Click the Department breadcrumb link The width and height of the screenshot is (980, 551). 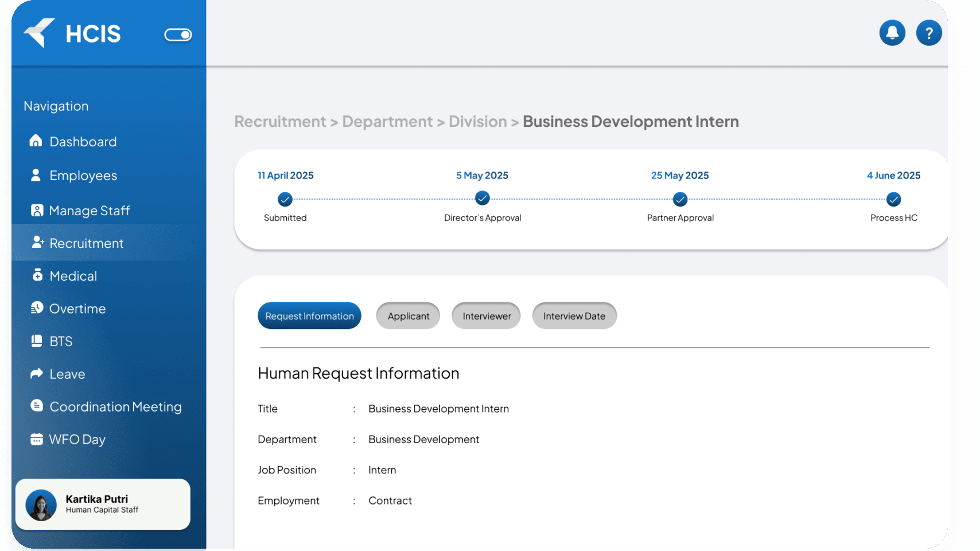[387, 122]
